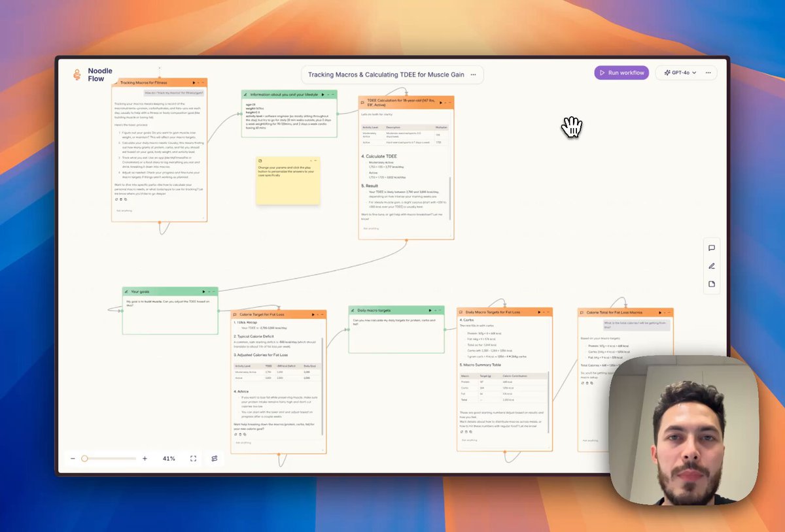This screenshot has width=785, height=532.
Task: Run the Daily macro targets node
Action: click(x=428, y=310)
